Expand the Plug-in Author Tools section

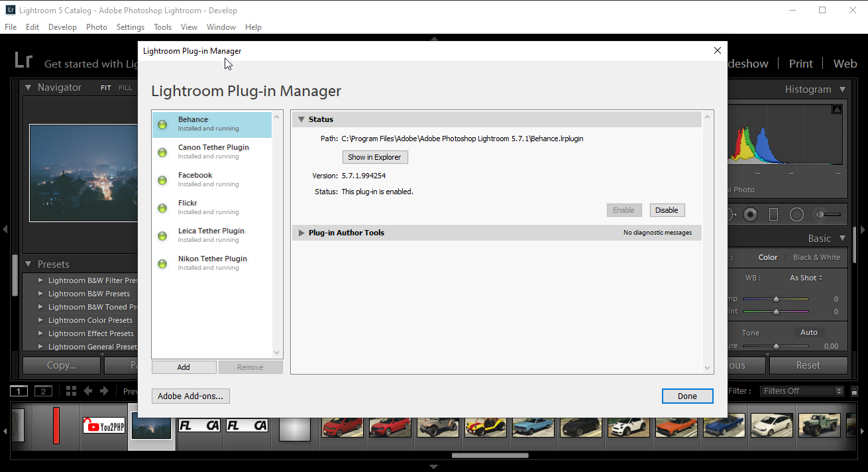(x=301, y=233)
